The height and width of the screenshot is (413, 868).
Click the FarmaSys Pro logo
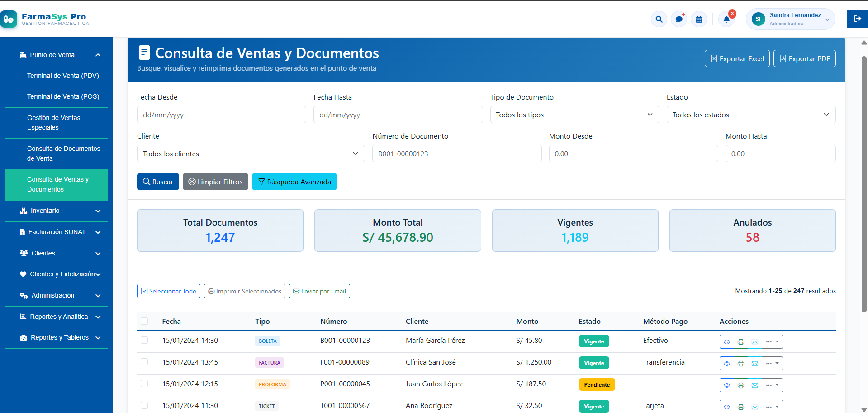click(x=45, y=19)
